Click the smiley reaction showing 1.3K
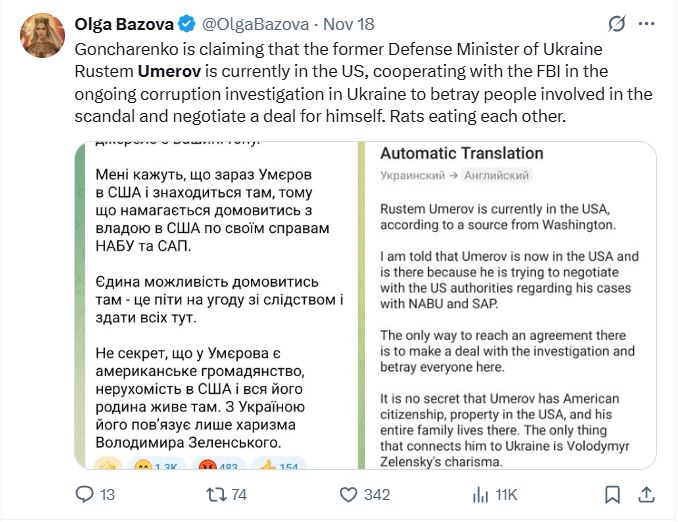This screenshot has width=678, height=522. coord(157,464)
